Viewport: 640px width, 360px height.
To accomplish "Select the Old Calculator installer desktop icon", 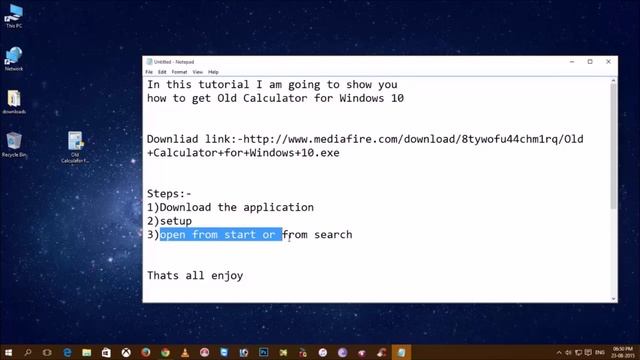I will click(75, 147).
